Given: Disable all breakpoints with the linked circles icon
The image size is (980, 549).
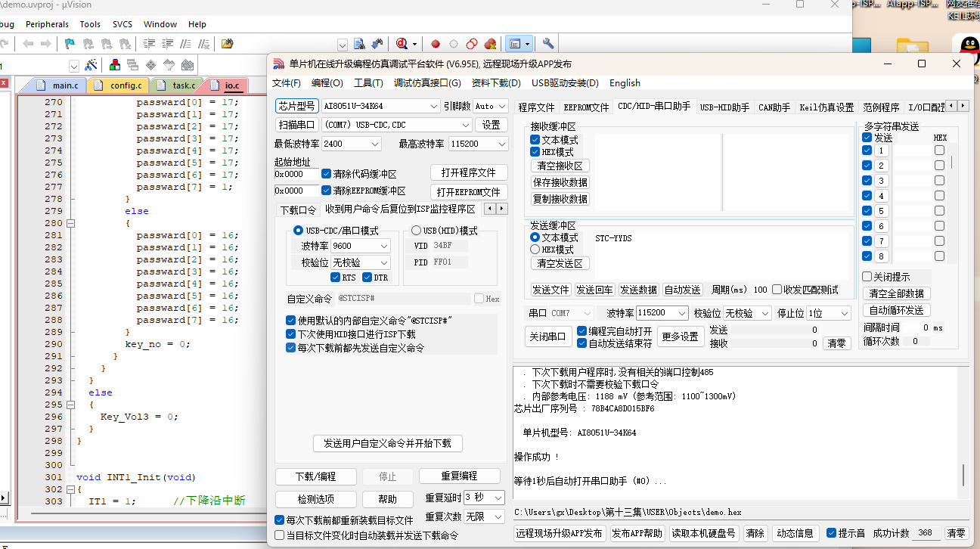Looking at the screenshot, I should tap(472, 44).
